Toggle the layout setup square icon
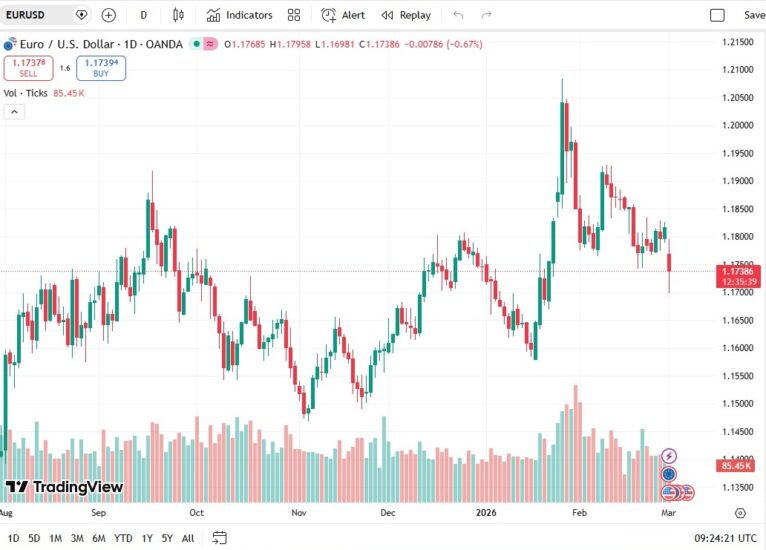 coord(717,15)
